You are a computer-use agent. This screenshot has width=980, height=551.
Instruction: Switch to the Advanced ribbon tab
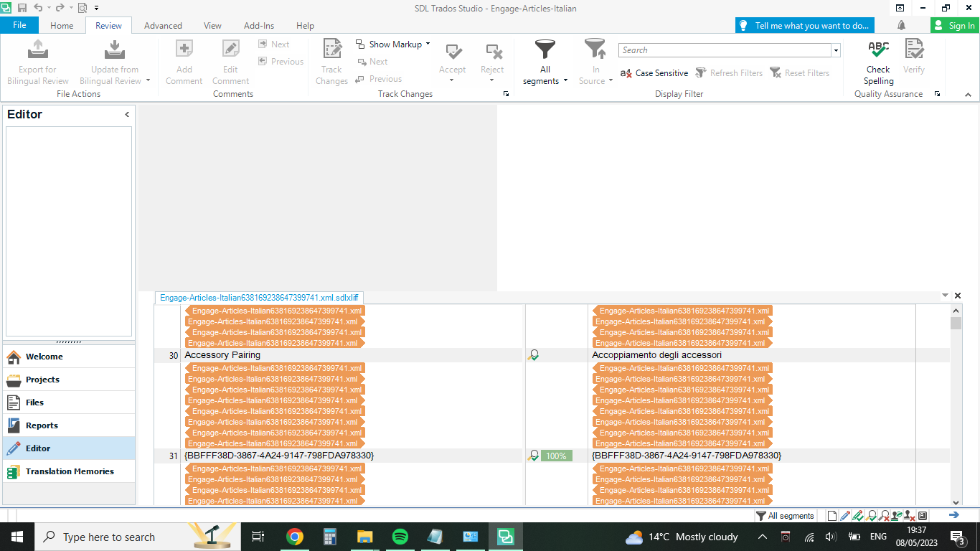coord(163,25)
